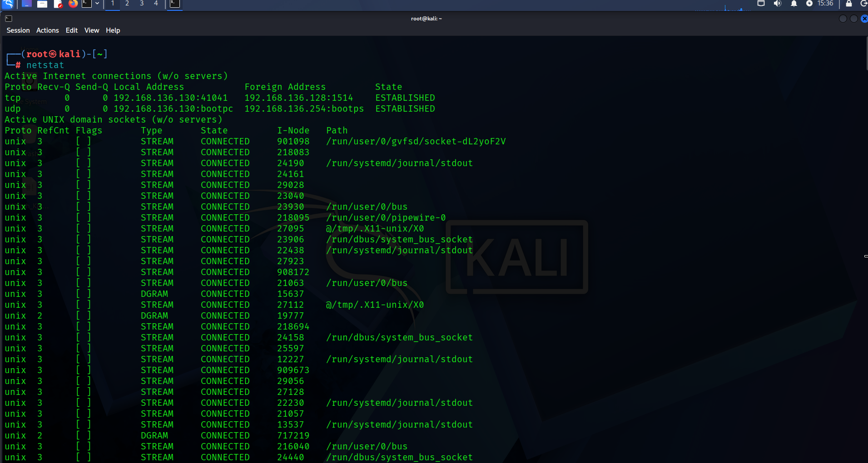The width and height of the screenshot is (868, 463).
Task: Maximize the root@kali terminal window
Action: (x=854, y=19)
